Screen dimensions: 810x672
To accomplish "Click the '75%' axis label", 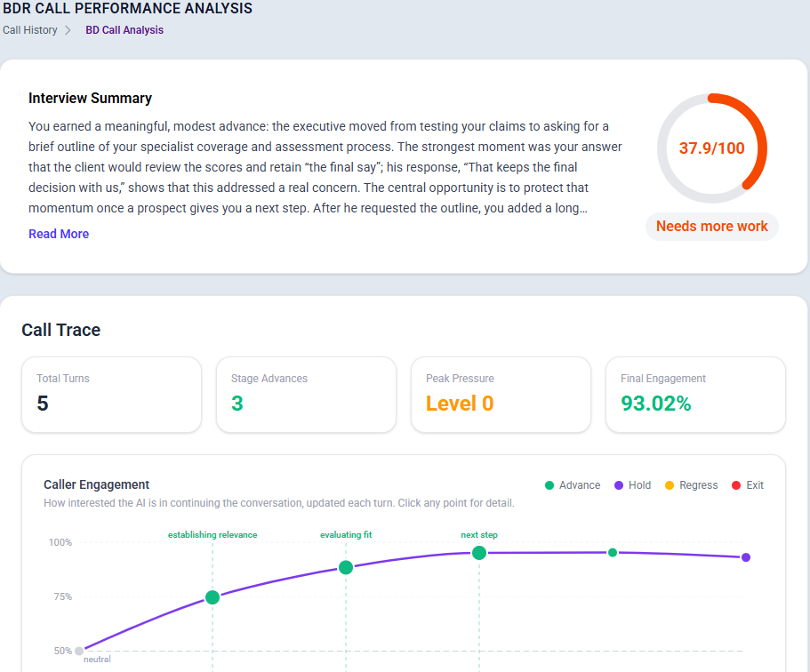I will click(63, 596).
